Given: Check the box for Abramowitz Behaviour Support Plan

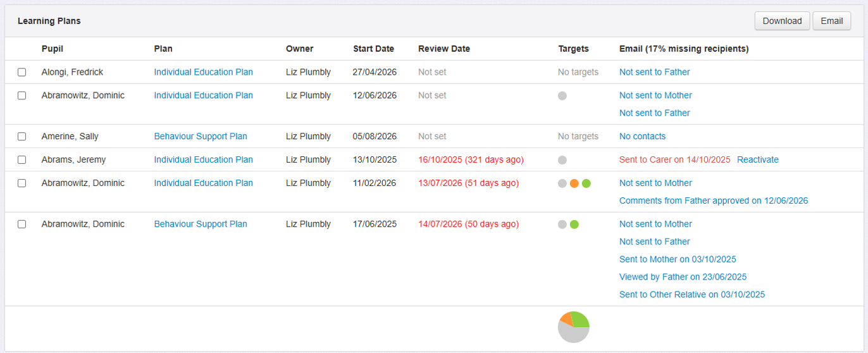Looking at the screenshot, I should coord(22,225).
